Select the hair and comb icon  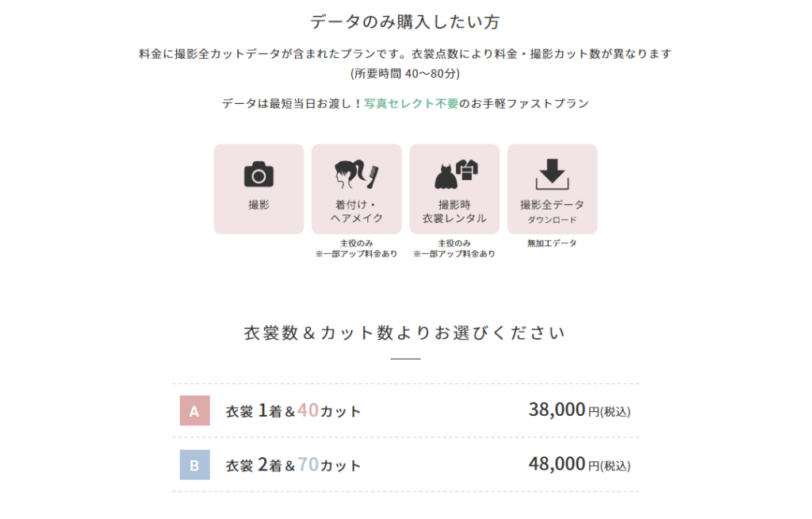pyautogui.click(x=356, y=175)
